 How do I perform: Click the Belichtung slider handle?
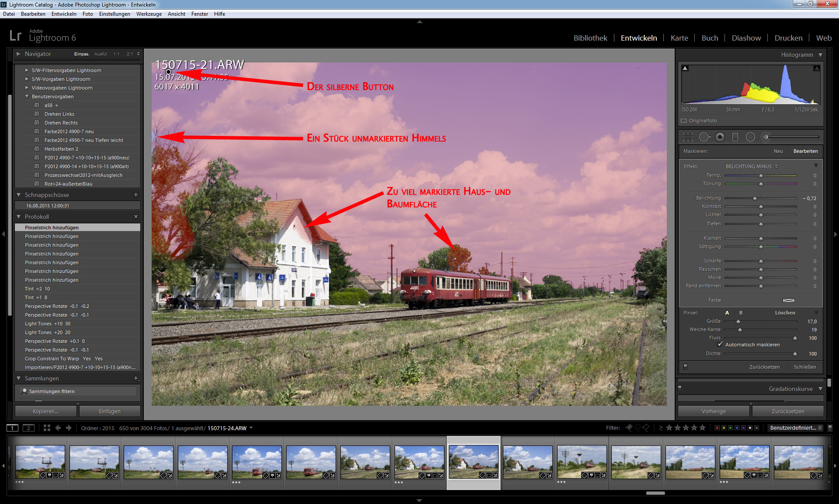(755, 198)
